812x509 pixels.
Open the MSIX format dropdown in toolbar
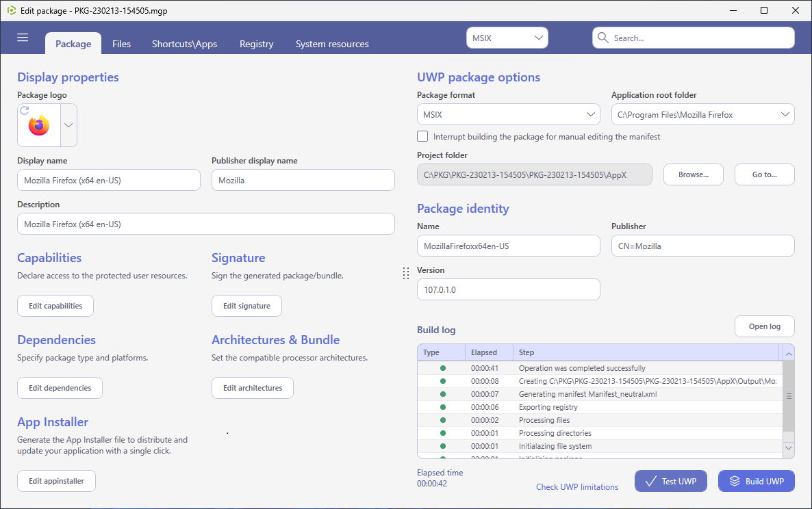coord(507,38)
